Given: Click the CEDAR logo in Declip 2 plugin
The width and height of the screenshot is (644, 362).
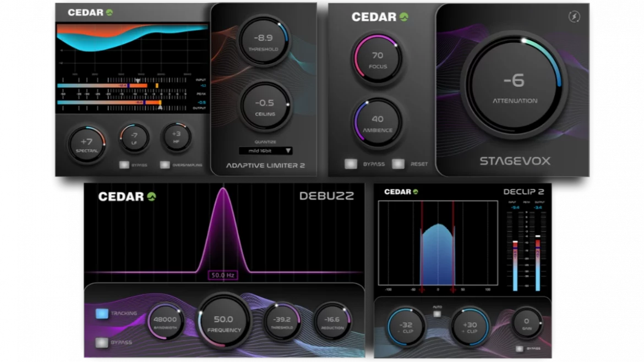Looking at the screenshot, I should coord(401,191).
